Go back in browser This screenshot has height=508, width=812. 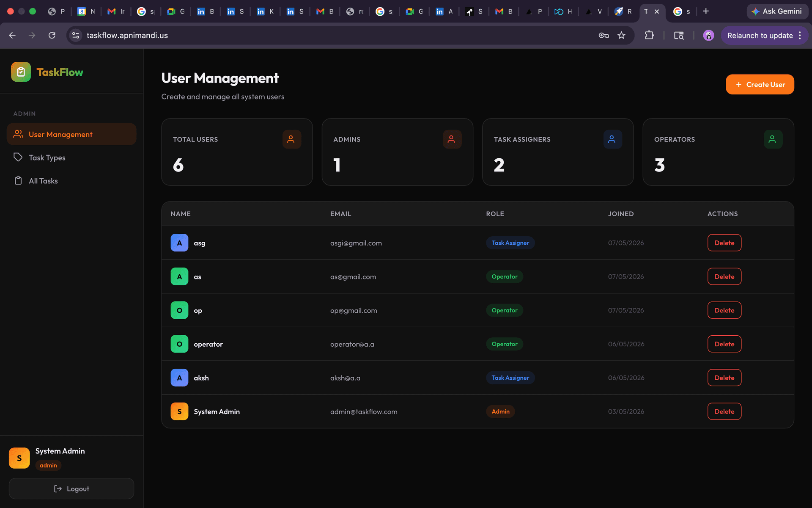(x=12, y=36)
